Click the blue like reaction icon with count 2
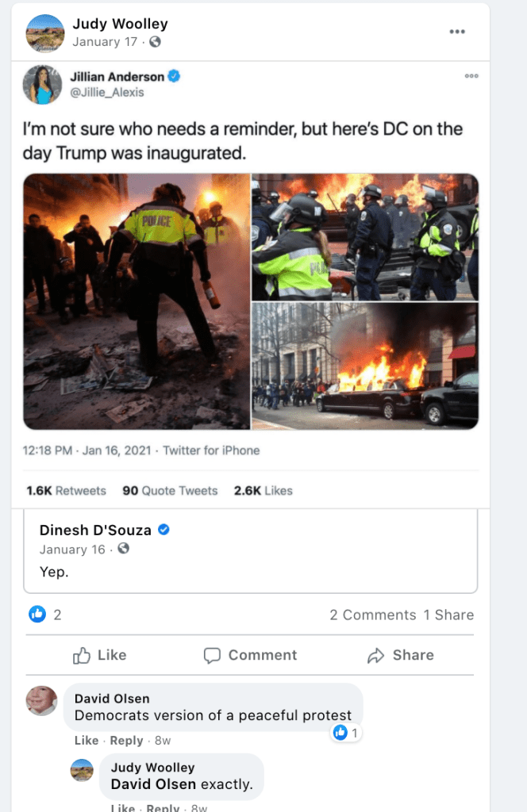Image resolution: width=527 pixels, height=812 pixels. [x=37, y=615]
